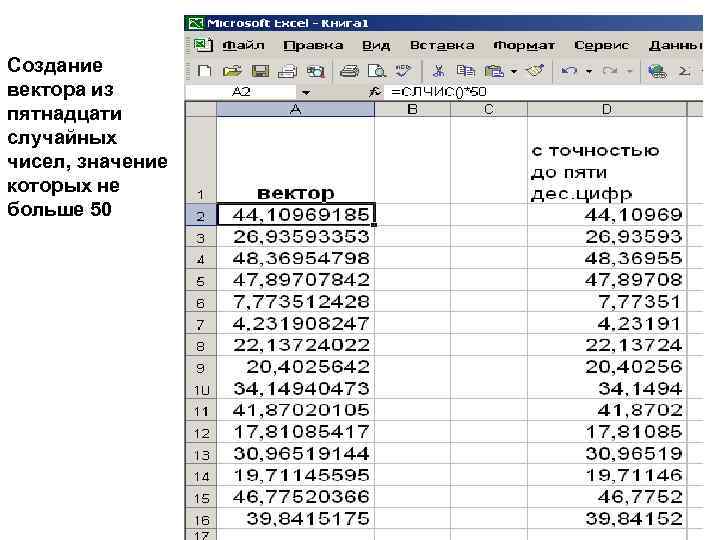Open Print Preview icon
The width and height of the screenshot is (720, 540).
pos(377,71)
